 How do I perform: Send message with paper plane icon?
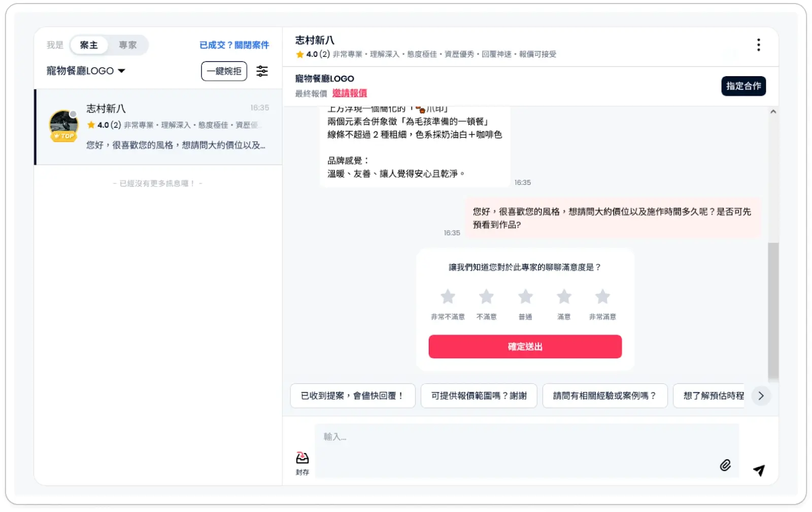(x=759, y=470)
